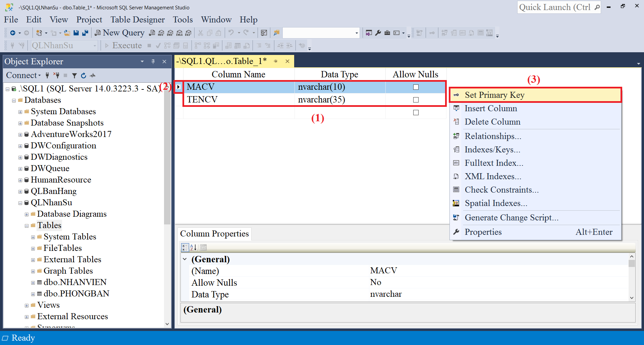Click the Save All toolbar icon
The width and height of the screenshot is (644, 345).
tap(85, 33)
